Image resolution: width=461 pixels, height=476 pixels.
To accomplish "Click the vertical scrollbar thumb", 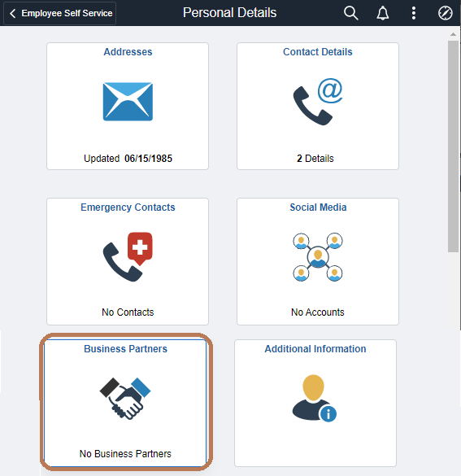I will point(453,146).
